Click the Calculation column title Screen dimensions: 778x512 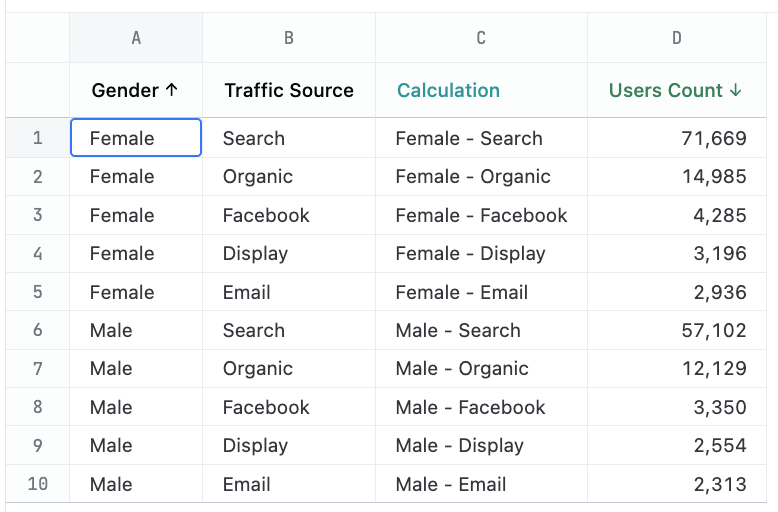pyautogui.click(x=448, y=90)
